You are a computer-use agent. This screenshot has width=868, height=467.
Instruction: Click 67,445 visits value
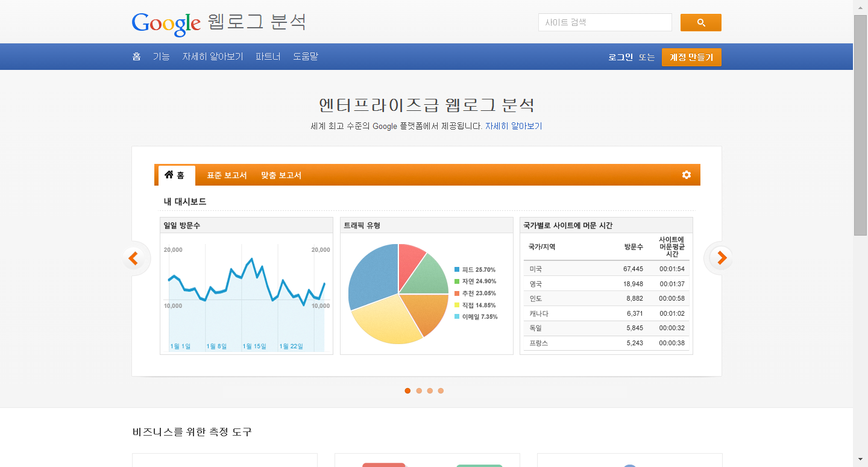[633, 269]
